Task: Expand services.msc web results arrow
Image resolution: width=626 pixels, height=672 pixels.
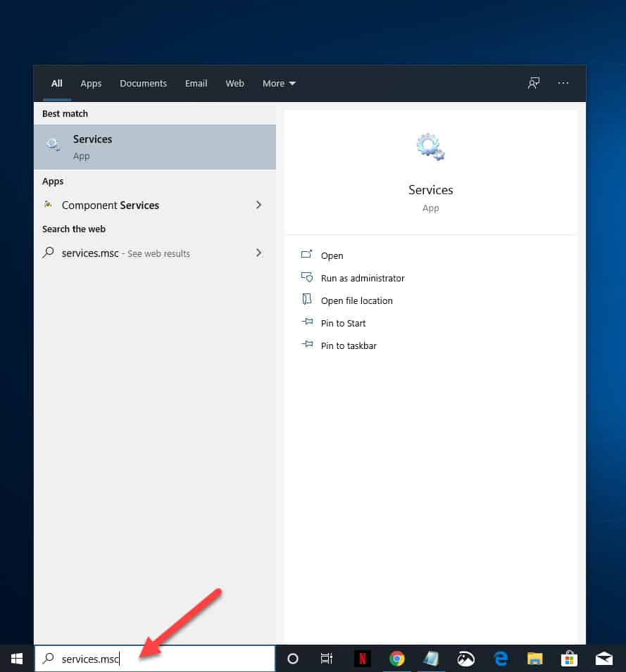Action: pyautogui.click(x=258, y=253)
